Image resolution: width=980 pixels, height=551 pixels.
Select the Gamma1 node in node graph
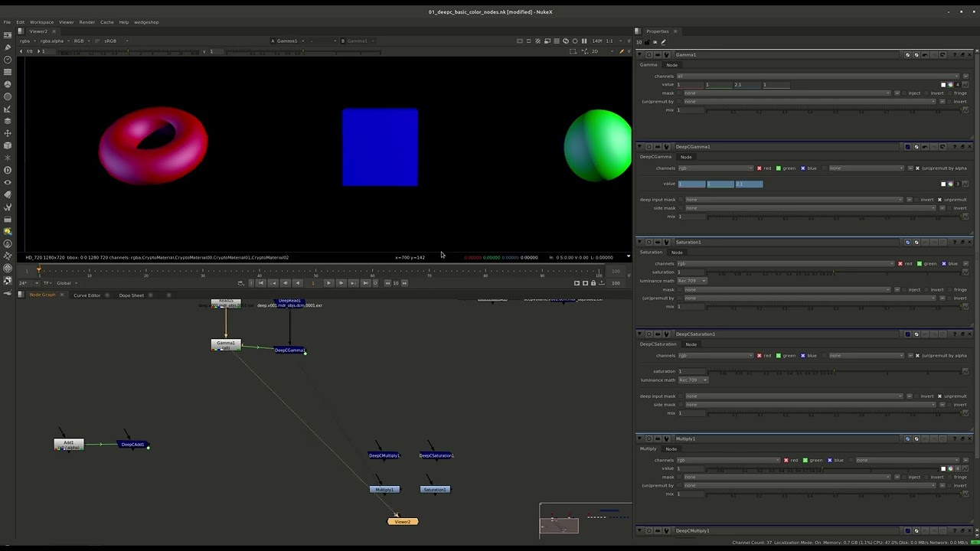click(x=226, y=345)
